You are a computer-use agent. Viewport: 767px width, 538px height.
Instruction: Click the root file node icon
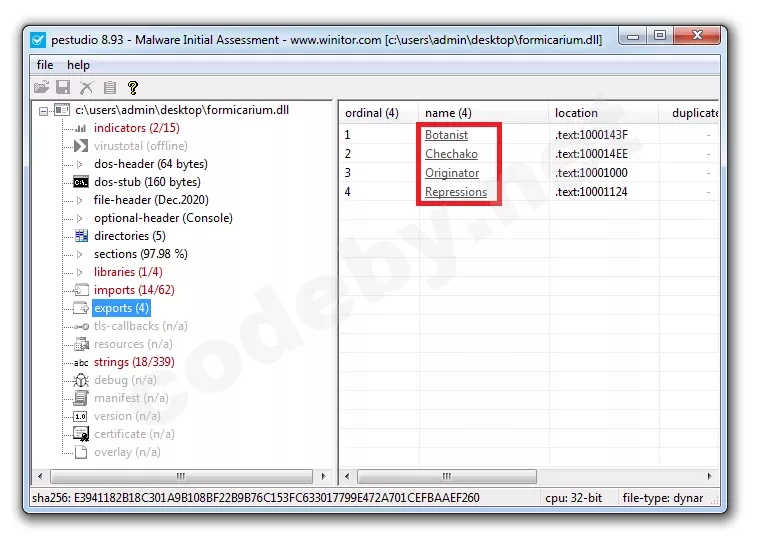point(62,110)
